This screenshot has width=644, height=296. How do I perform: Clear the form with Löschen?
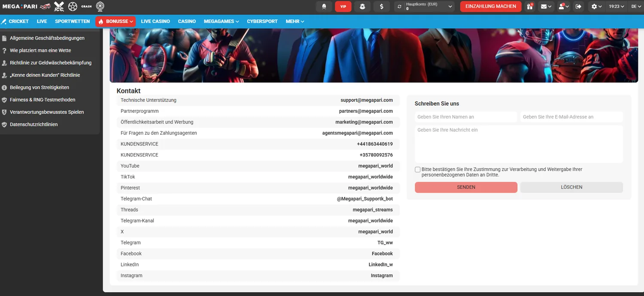(571, 187)
